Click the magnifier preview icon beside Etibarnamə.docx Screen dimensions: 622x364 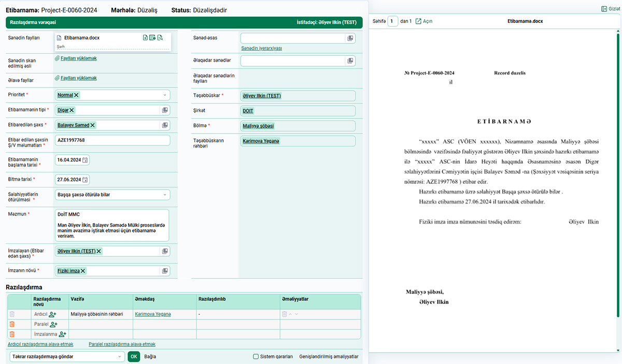[160, 37]
